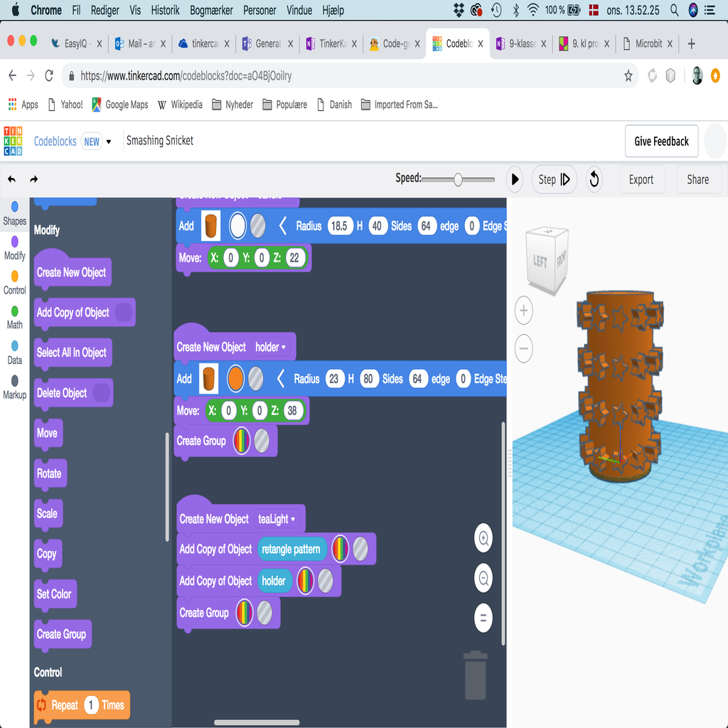Click the Radius input showing 23
This screenshot has width=728, height=728.
[x=335, y=379]
